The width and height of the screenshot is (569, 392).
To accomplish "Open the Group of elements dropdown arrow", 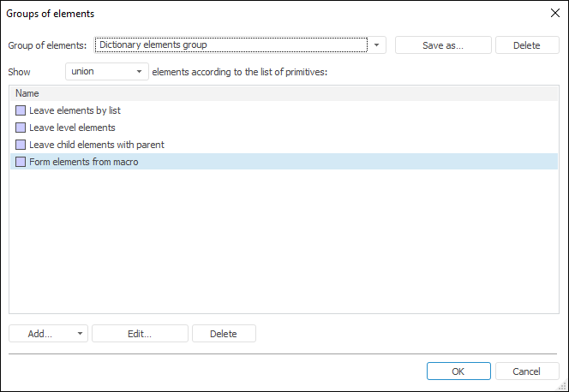I will pos(376,45).
